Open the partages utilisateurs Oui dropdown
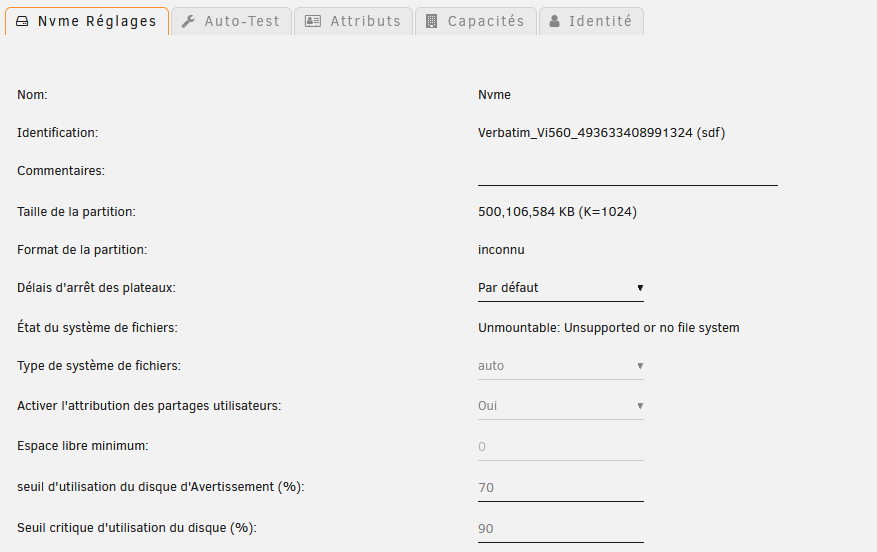The image size is (877, 552). (560, 406)
